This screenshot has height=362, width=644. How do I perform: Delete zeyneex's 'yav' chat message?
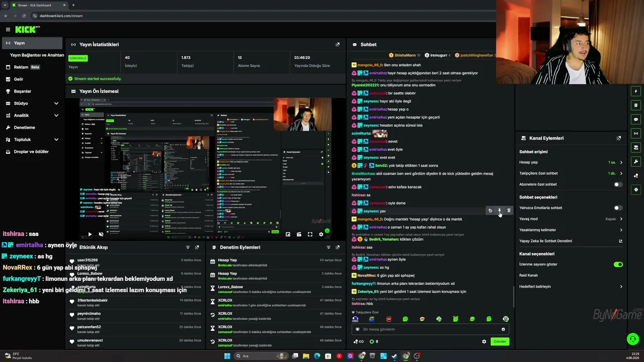coord(509,211)
